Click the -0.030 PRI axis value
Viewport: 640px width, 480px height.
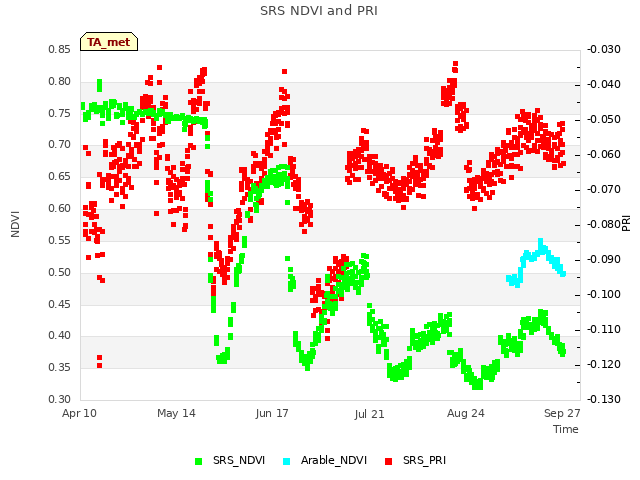[604, 50]
